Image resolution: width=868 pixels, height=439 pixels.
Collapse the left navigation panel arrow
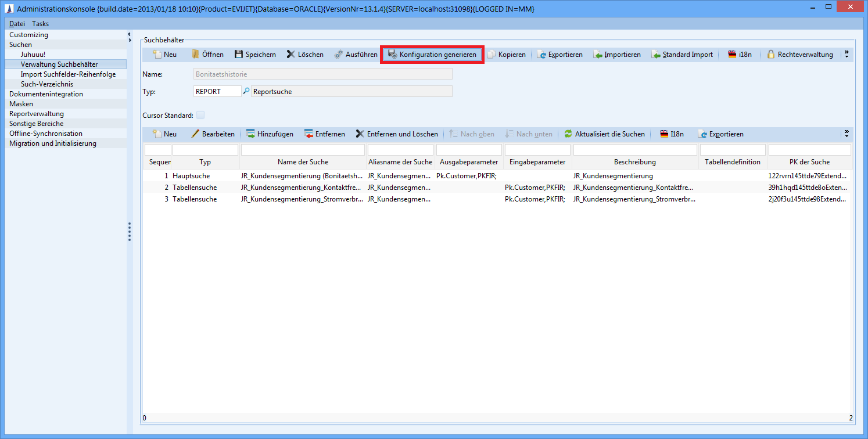click(x=129, y=35)
